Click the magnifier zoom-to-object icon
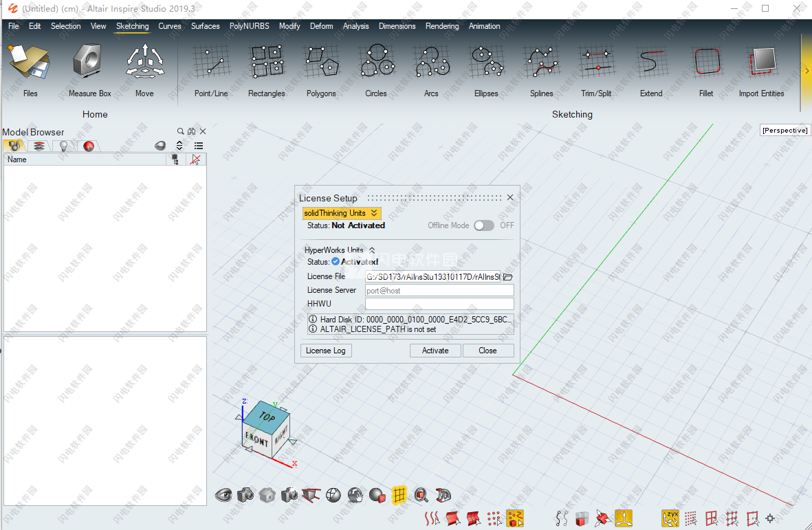 [x=421, y=496]
